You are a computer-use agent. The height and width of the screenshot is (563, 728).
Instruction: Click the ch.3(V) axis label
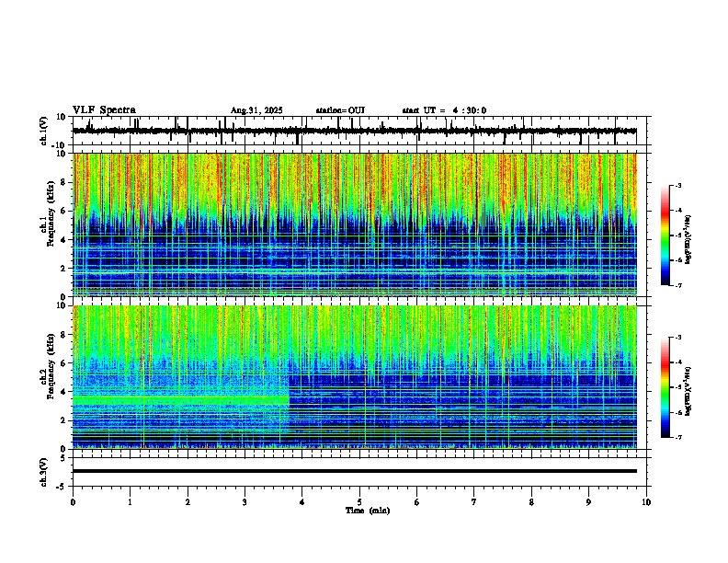(44, 472)
